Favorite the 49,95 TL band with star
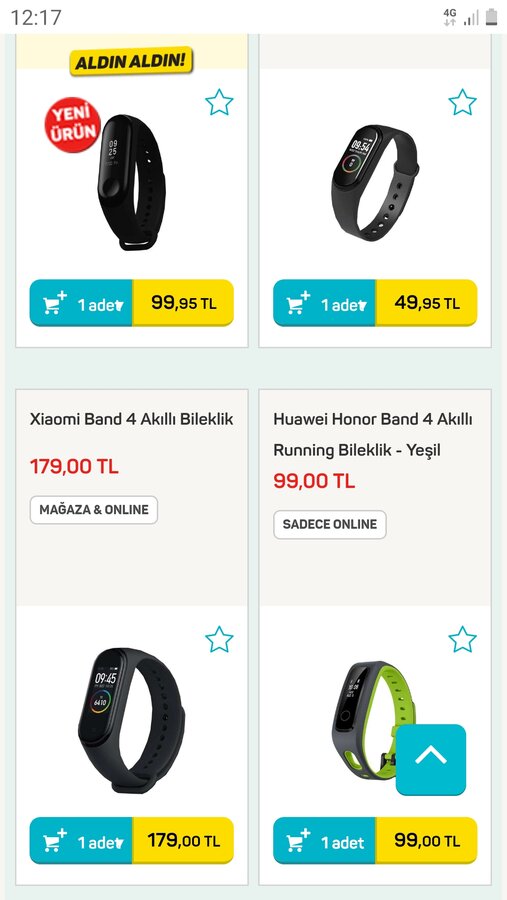The height and width of the screenshot is (900, 507). click(462, 103)
